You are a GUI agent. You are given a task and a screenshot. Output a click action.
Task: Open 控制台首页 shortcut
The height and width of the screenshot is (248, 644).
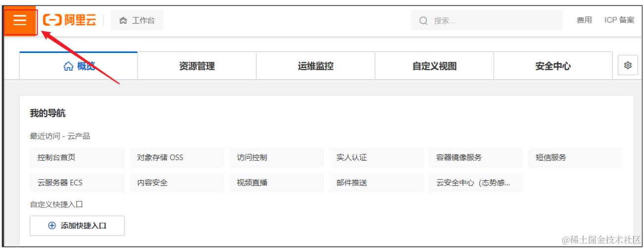(x=77, y=158)
